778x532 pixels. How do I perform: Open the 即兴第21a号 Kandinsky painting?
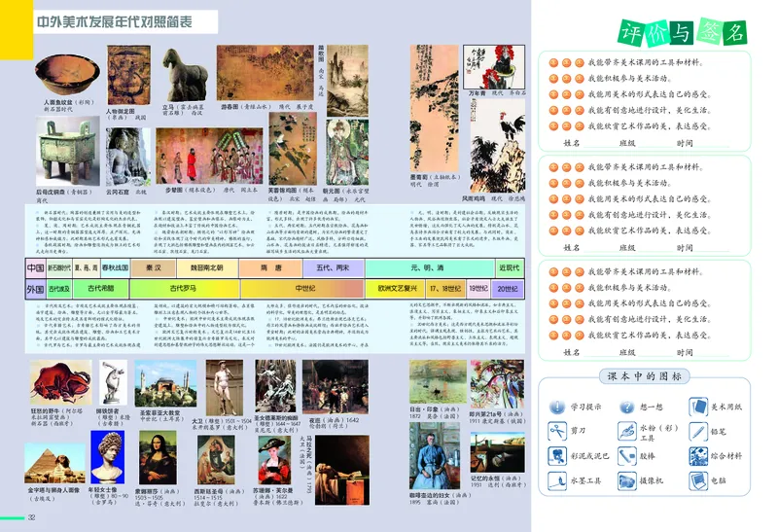click(497, 384)
